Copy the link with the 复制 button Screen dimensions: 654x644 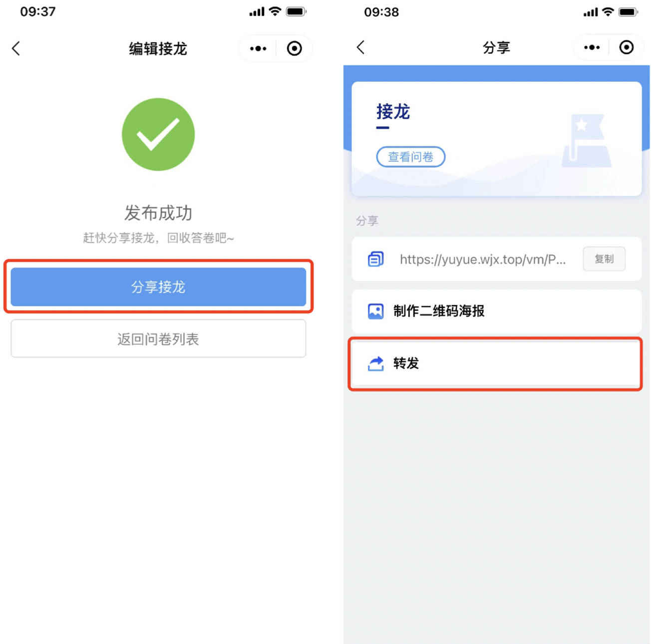(604, 259)
